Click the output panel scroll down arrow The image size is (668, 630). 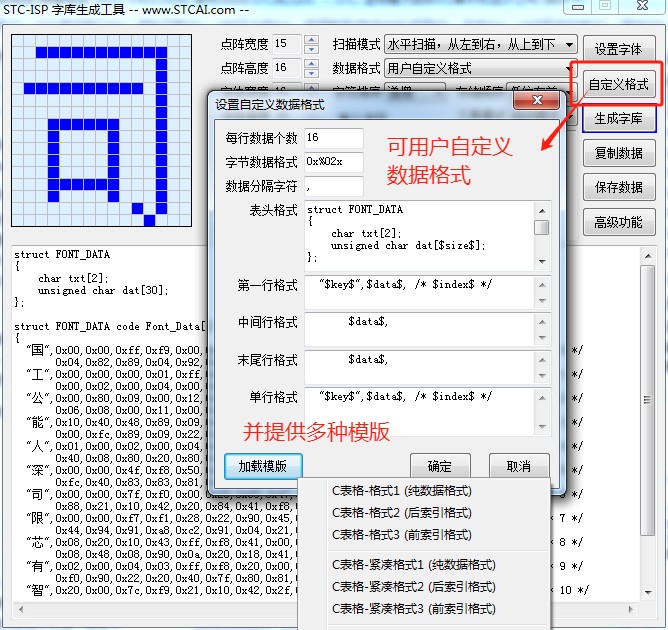coord(648,592)
